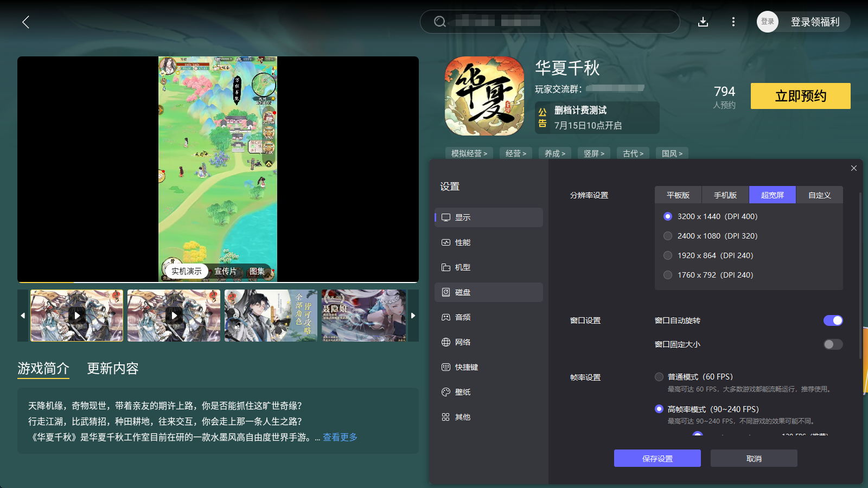
Task: Open 显示 display settings in sidebar
Action: 489,217
